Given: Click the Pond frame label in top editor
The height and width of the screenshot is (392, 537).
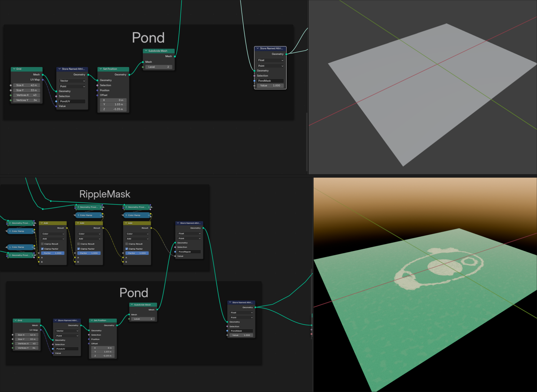Looking at the screenshot, I should [x=148, y=38].
